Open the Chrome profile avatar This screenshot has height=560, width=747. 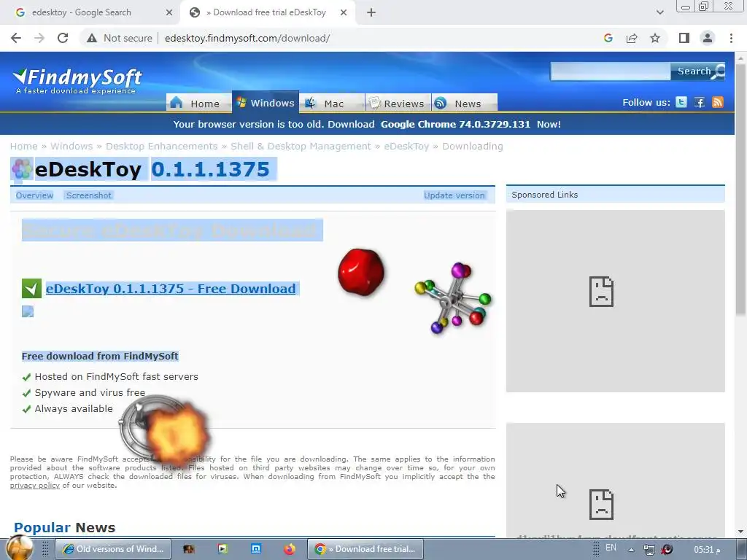708,38
